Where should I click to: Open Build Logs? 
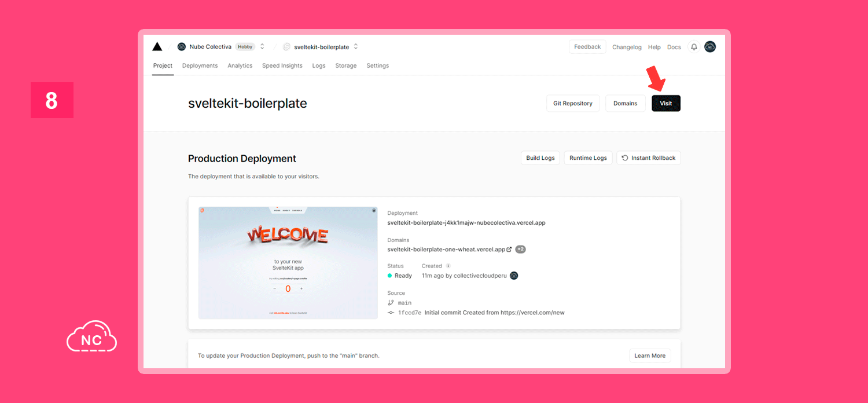click(x=540, y=158)
